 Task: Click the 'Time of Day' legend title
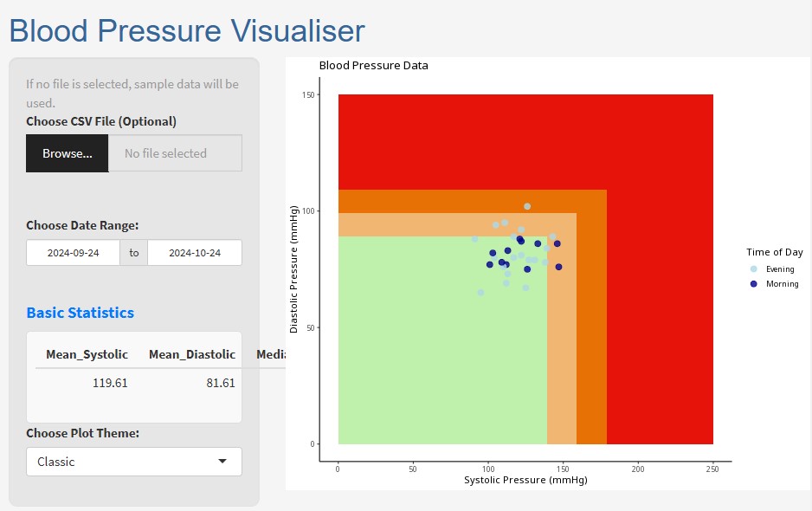[x=774, y=252]
